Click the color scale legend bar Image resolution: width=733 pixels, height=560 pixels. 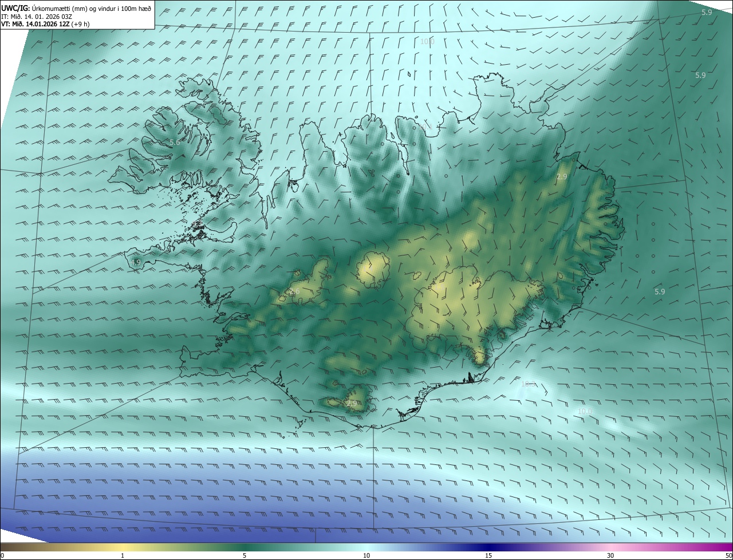coord(366,547)
